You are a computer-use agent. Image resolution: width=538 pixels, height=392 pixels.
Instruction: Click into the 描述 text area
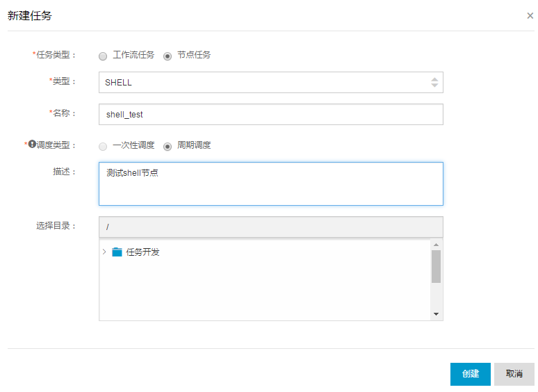270,183
